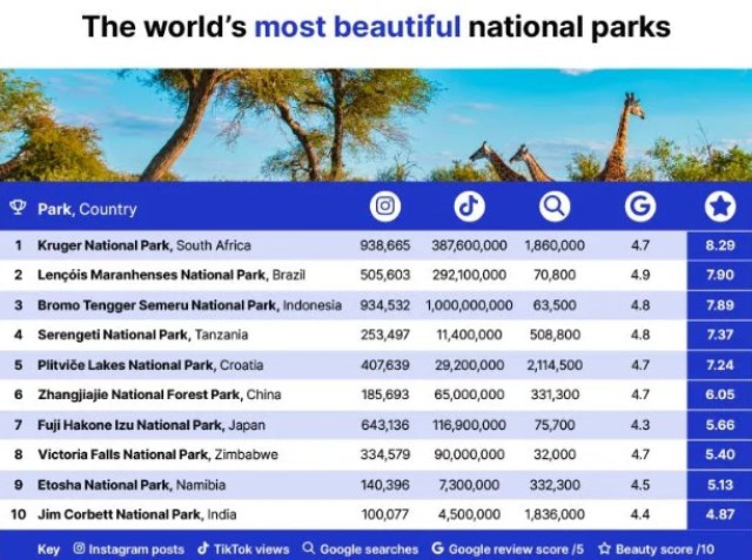Click Serengeti's Google searches 508,800
The width and height of the screenshot is (752, 560).
coord(555,335)
